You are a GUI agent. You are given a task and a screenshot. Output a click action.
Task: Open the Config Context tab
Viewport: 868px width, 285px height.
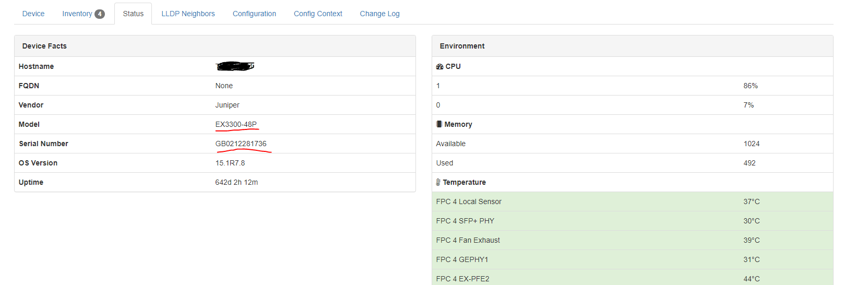318,14
